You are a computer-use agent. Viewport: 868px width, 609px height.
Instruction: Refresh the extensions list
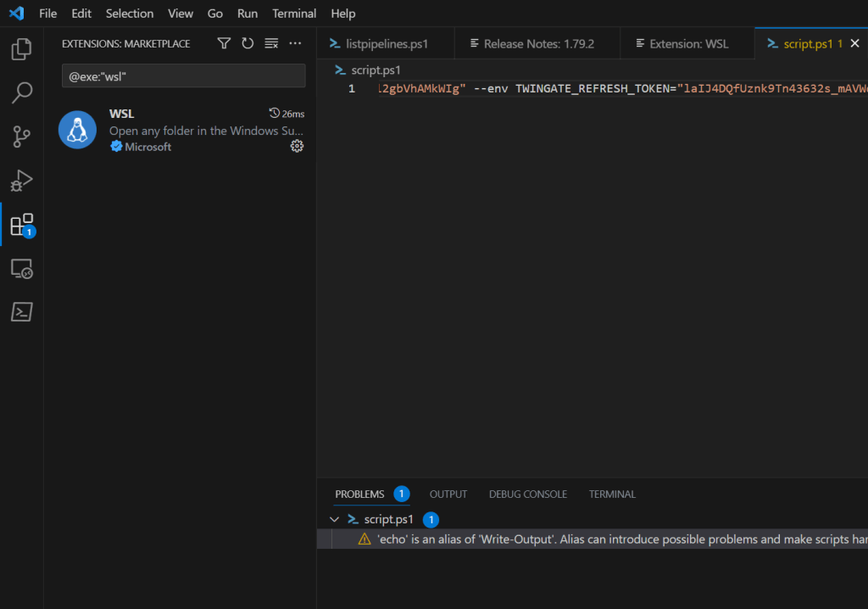(248, 43)
